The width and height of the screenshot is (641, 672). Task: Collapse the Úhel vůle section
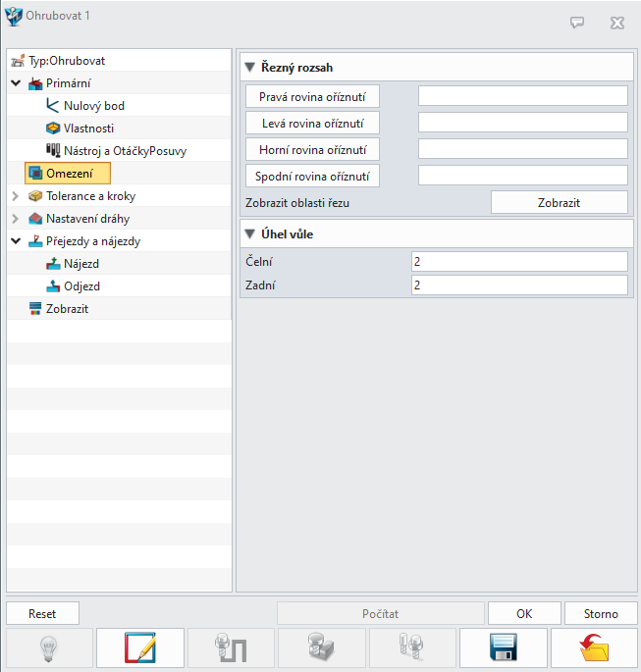(x=249, y=234)
